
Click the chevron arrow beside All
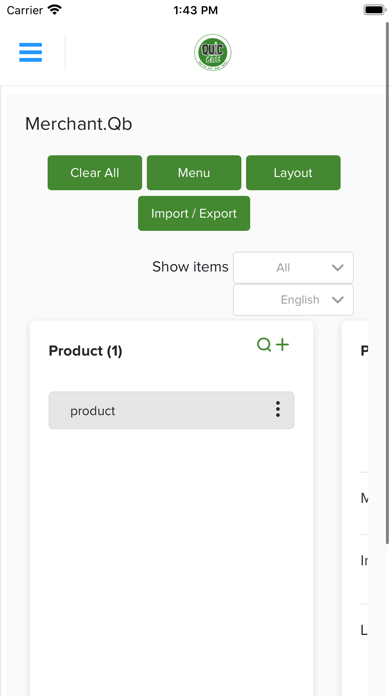click(x=338, y=268)
